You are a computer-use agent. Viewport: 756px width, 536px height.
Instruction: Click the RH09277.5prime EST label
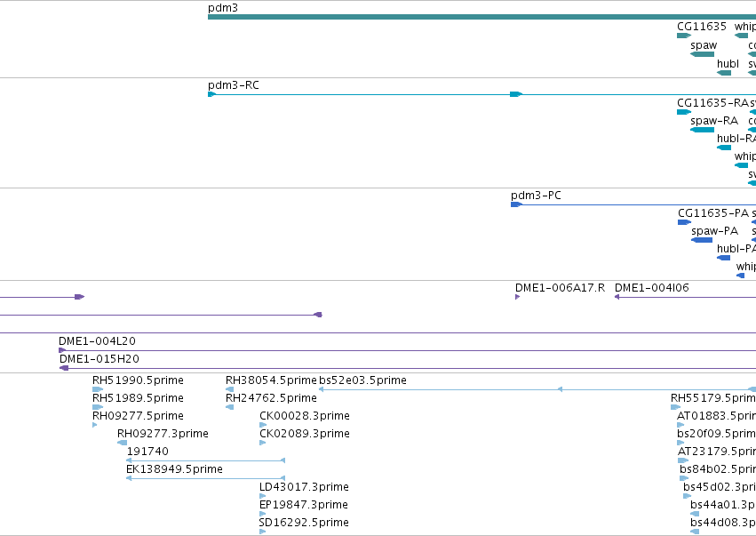pos(138,416)
